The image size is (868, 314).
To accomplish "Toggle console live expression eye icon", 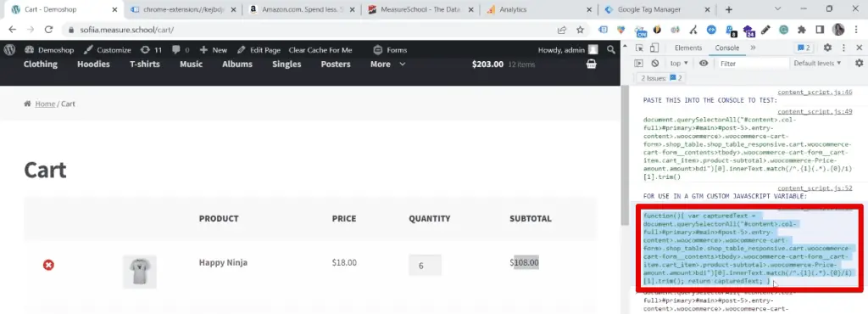I will pyautogui.click(x=704, y=63).
